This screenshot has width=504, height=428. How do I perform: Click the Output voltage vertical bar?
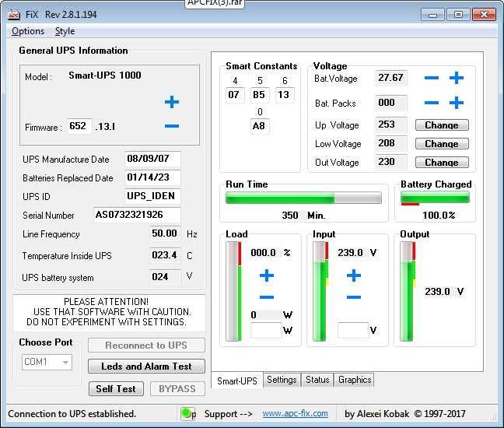[x=408, y=291]
